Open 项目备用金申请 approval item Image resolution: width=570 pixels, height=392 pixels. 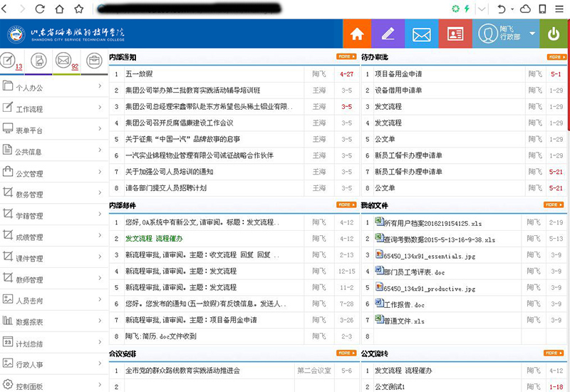pos(398,74)
